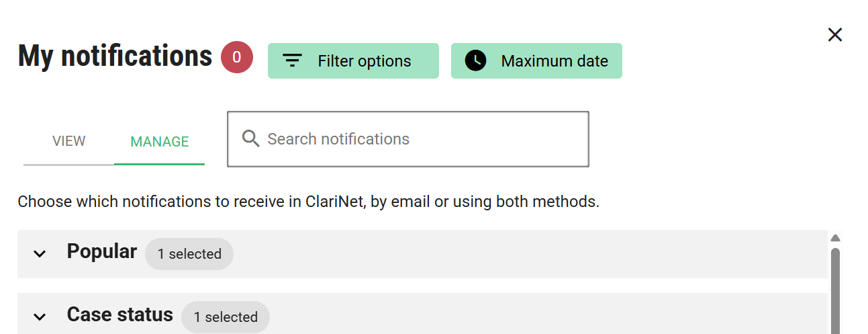
Task: Click the "Choose which notifications" description text
Action: [x=308, y=202]
